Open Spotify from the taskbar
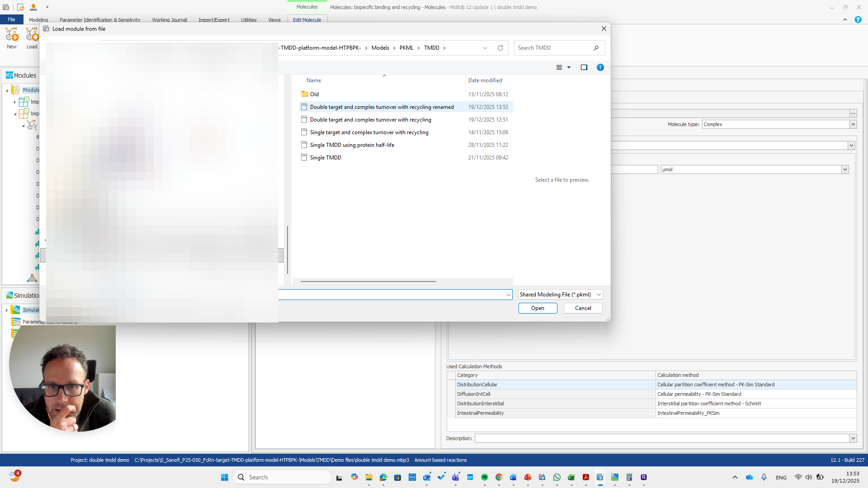The height and width of the screenshot is (488, 868). (485, 477)
